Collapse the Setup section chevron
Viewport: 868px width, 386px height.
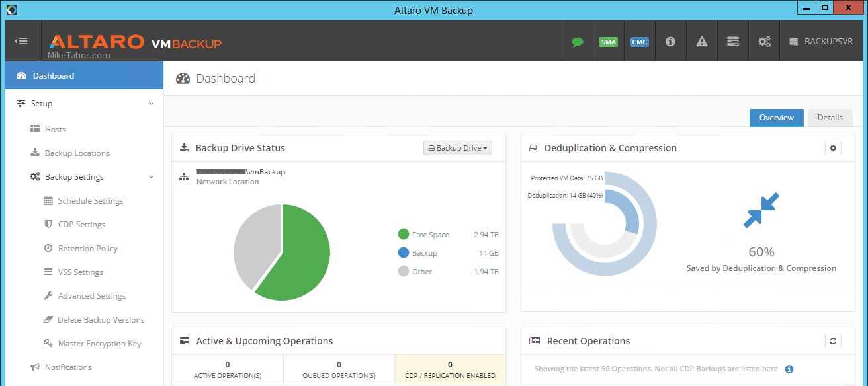152,104
